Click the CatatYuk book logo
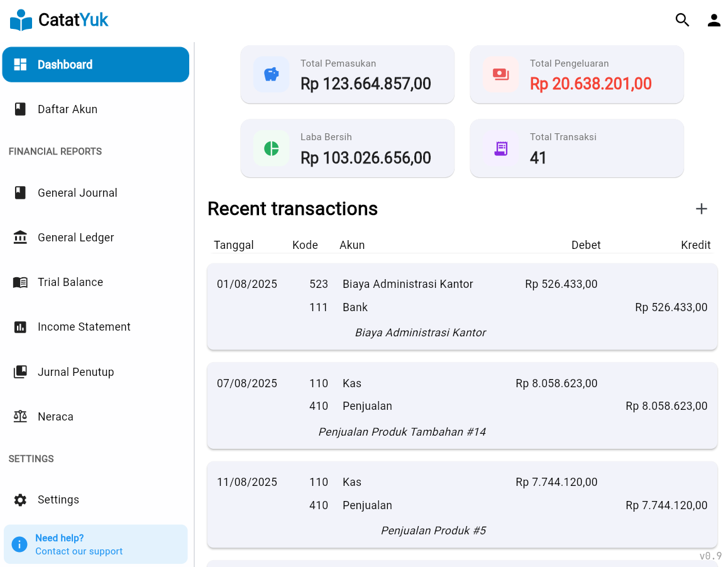Screen dimensions: 728x567 point(21,20)
